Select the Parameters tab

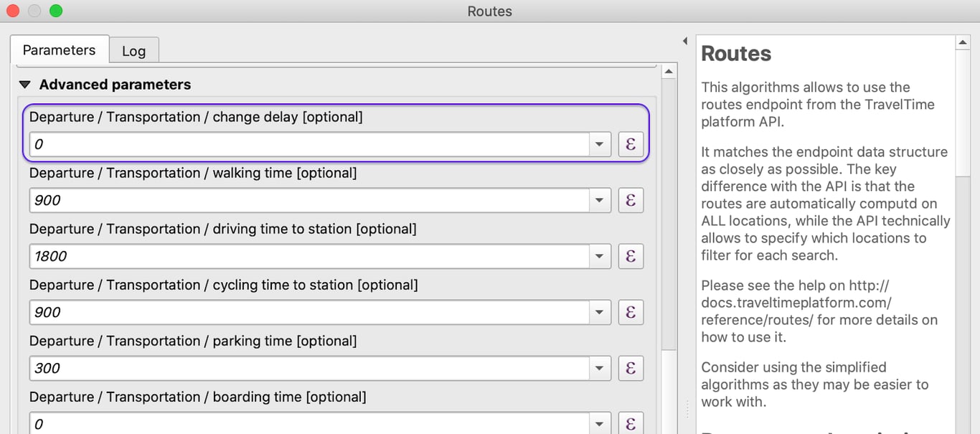(59, 50)
